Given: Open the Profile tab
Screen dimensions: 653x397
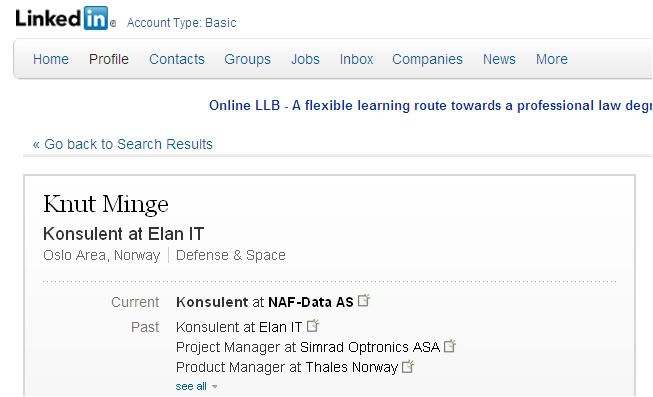Looking at the screenshot, I should click(109, 59).
